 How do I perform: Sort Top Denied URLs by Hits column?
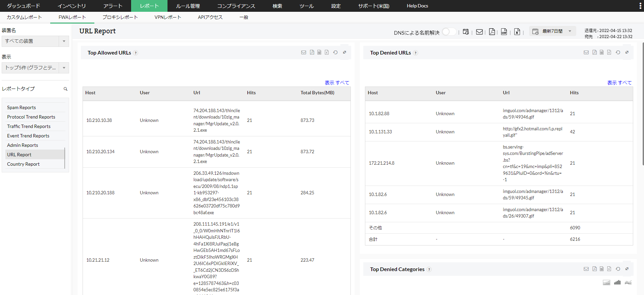574,93
